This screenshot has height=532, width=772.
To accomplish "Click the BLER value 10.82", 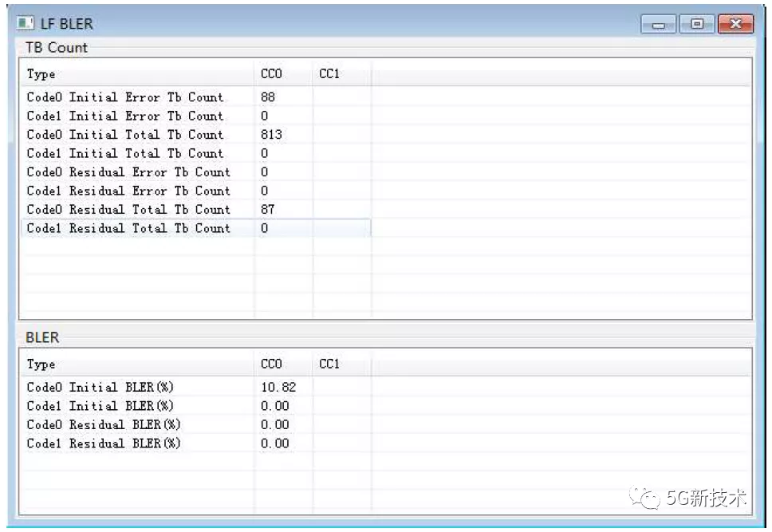I will click(x=278, y=387).
